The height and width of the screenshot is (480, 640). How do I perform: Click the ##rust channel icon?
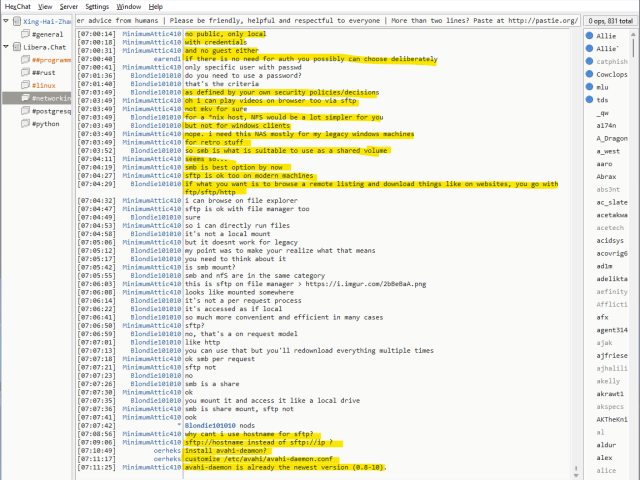point(25,72)
